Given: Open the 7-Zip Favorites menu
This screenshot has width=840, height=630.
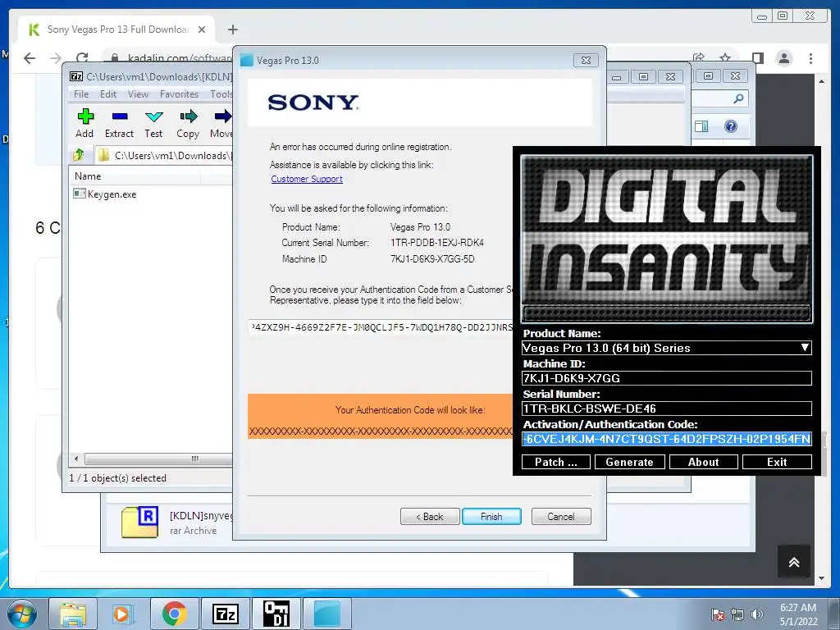Looking at the screenshot, I should (179, 94).
